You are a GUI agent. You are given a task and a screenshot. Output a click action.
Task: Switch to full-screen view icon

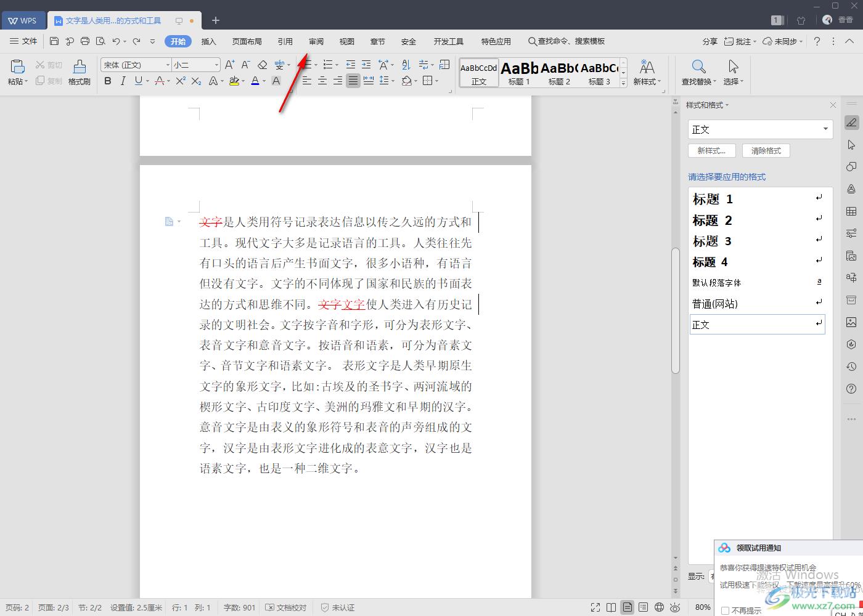coord(595,607)
